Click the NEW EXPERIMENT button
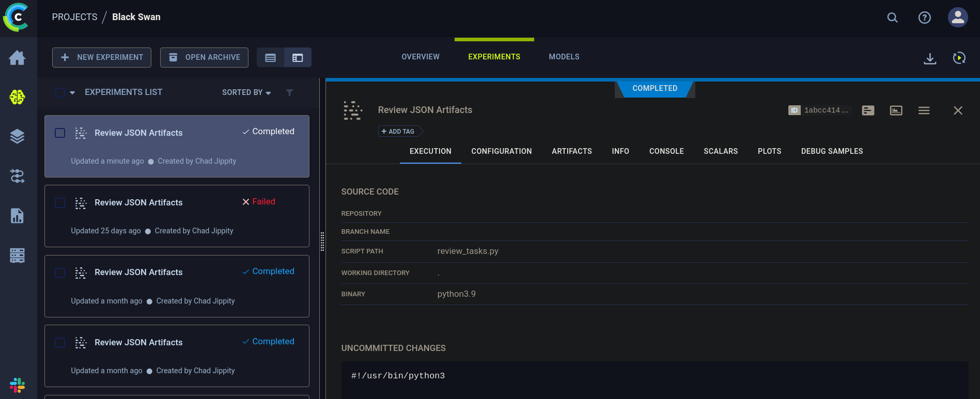The height and width of the screenshot is (399, 980). pyautogui.click(x=102, y=57)
